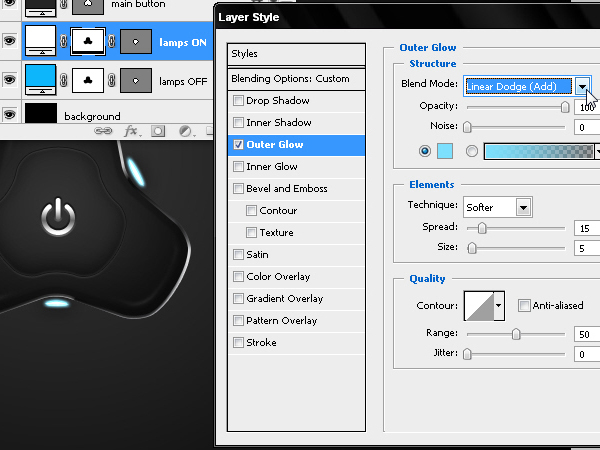
Task: Enable the Pattern Overlay checkbox
Action: [x=238, y=321]
